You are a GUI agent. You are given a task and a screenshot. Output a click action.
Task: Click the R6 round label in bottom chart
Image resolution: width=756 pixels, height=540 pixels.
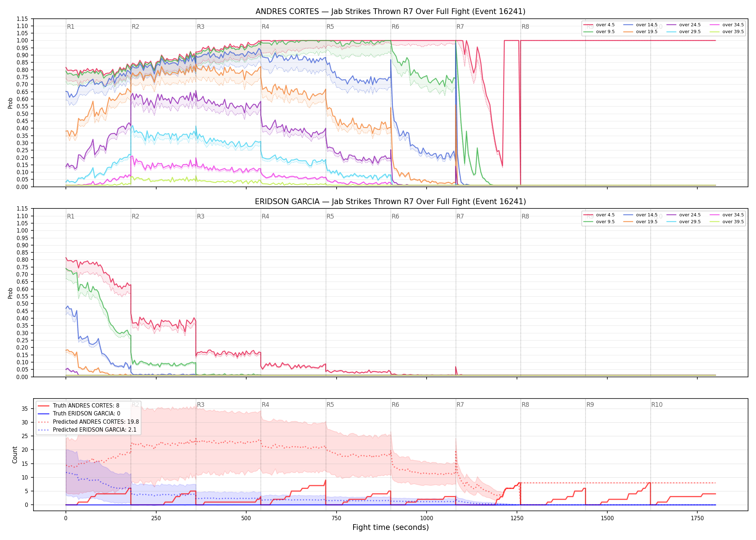pyautogui.click(x=395, y=405)
